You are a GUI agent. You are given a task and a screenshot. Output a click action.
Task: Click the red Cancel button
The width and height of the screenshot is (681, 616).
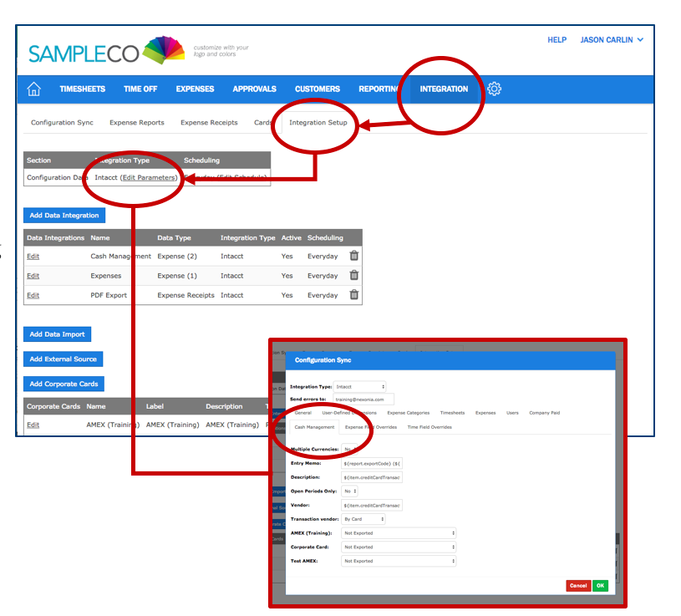pos(577,586)
